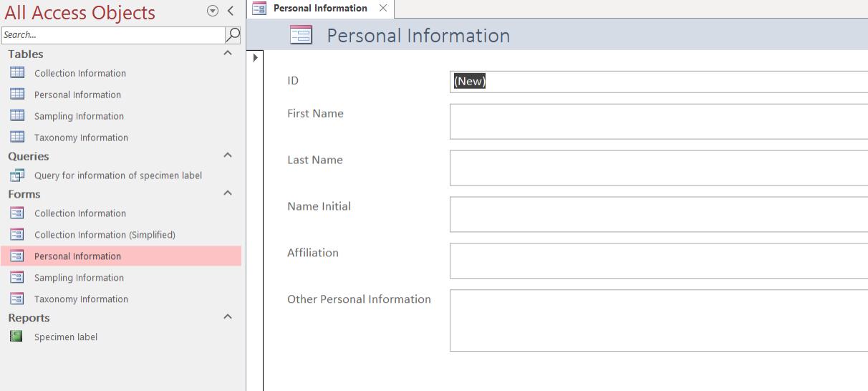Image resolution: width=868 pixels, height=391 pixels.
Task: Open the Specimen label report icon
Action: (x=16, y=337)
